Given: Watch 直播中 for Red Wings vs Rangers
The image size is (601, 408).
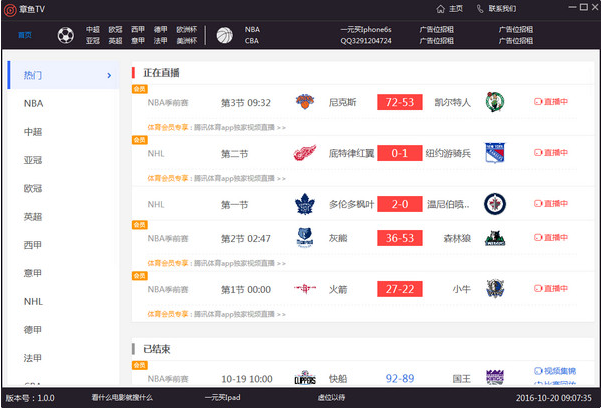Looking at the screenshot, I should click(551, 153).
